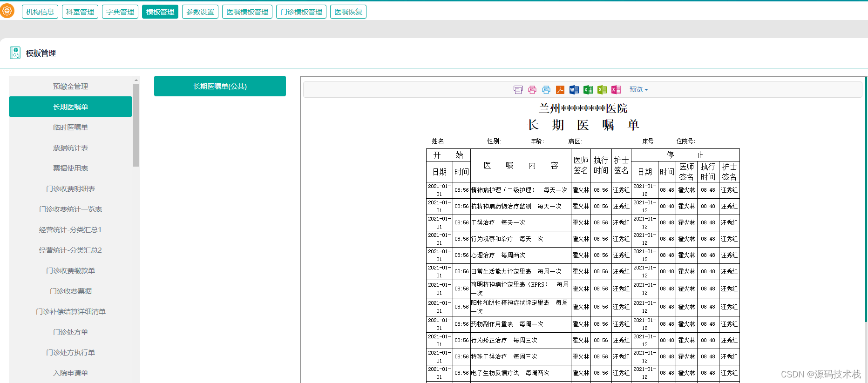
Task: Click the 药物副作用量表 cell
Action: pyautogui.click(x=521, y=324)
